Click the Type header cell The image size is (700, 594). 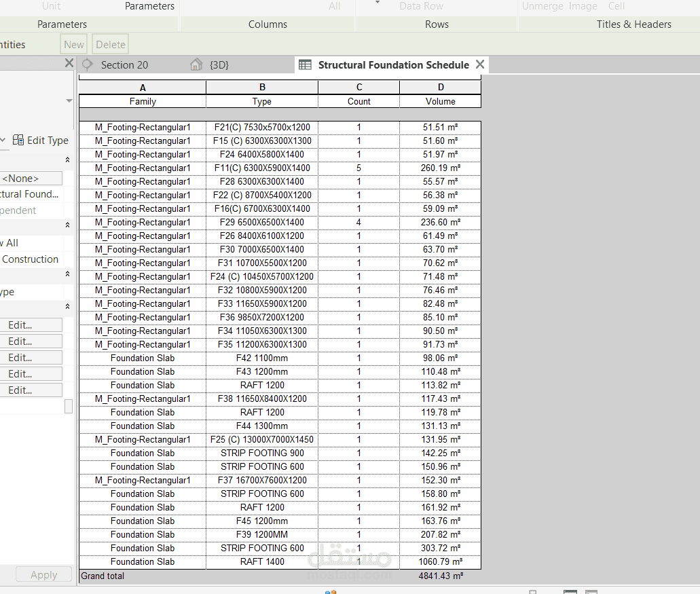262,101
